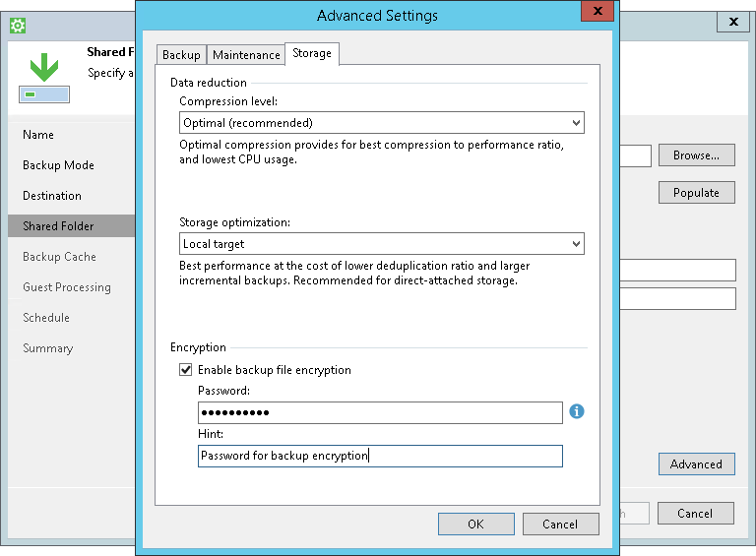Select the Storage tab
This screenshot has width=756, height=556.
312,54
